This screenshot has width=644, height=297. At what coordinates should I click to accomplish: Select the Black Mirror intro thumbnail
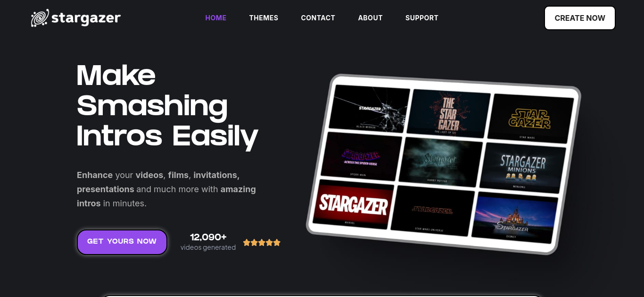click(369, 109)
